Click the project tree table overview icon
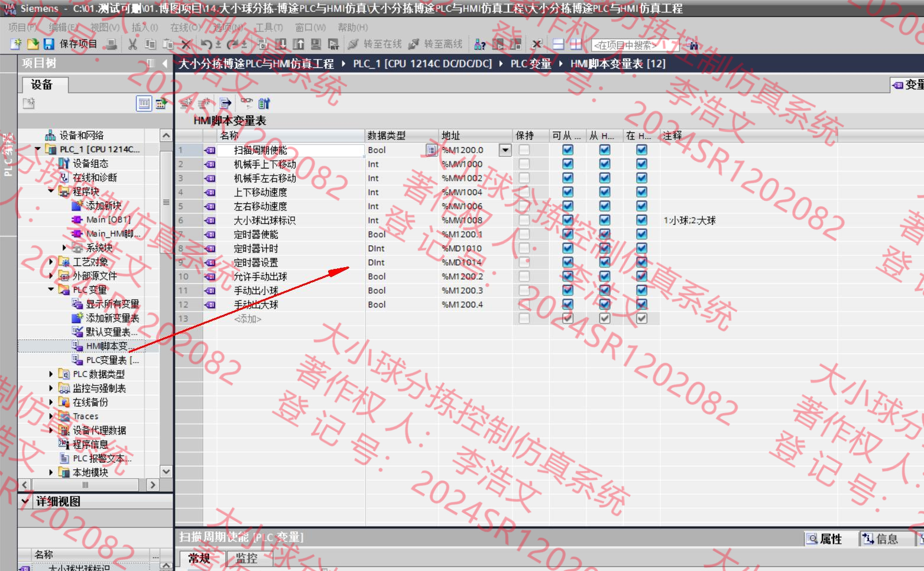Image resolution: width=924 pixels, height=571 pixels. pyautogui.click(x=161, y=103)
